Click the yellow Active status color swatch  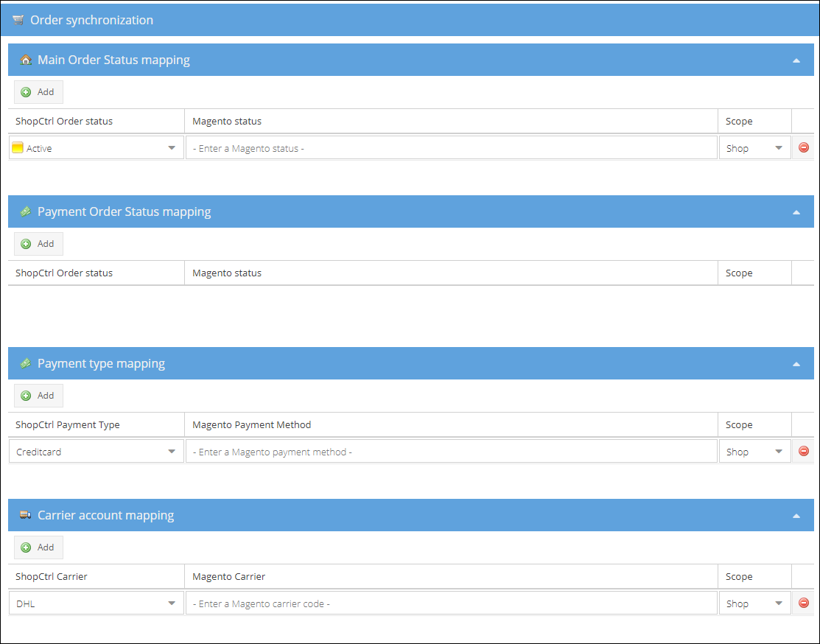(17, 147)
